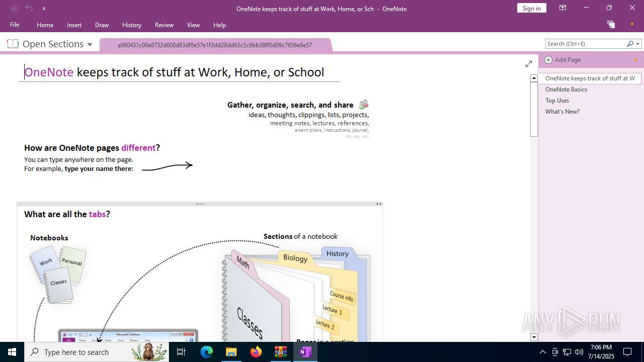Click the people icon beside Gather heading
The width and height of the screenshot is (644, 362).
click(363, 105)
